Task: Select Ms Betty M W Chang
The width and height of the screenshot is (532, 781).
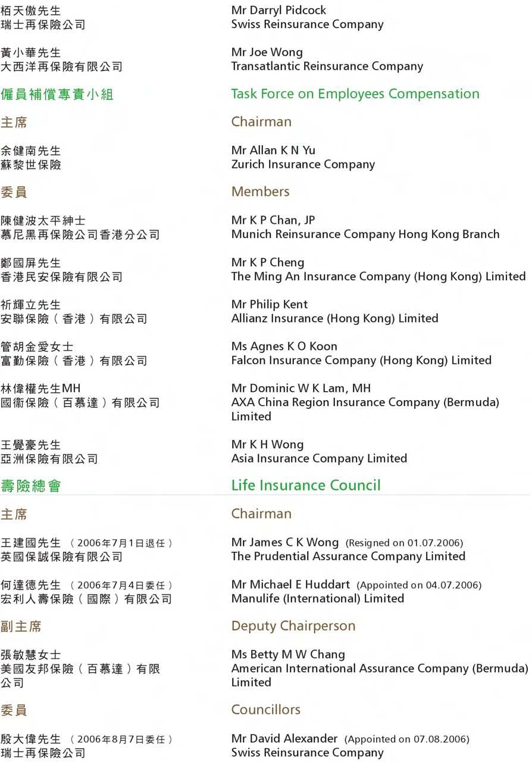Action: [288, 654]
